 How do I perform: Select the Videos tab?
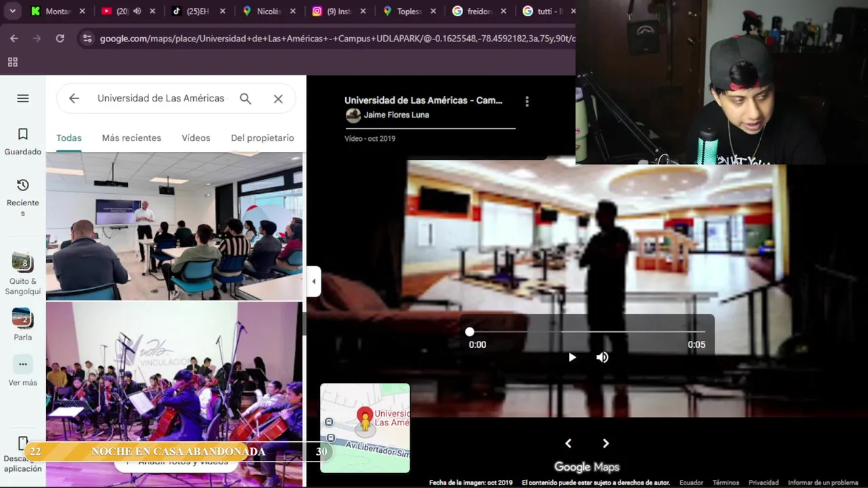(x=196, y=138)
